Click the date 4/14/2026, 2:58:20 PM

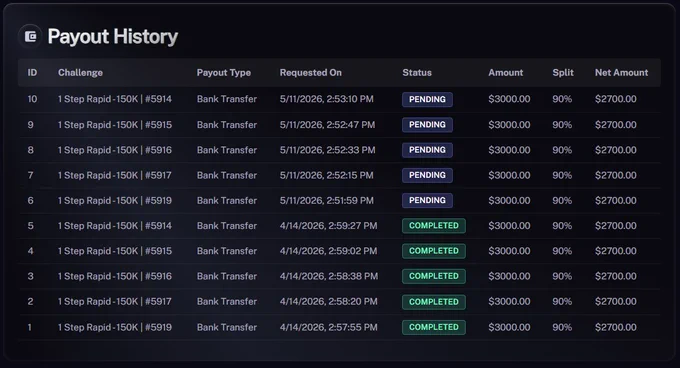click(x=328, y=302)
